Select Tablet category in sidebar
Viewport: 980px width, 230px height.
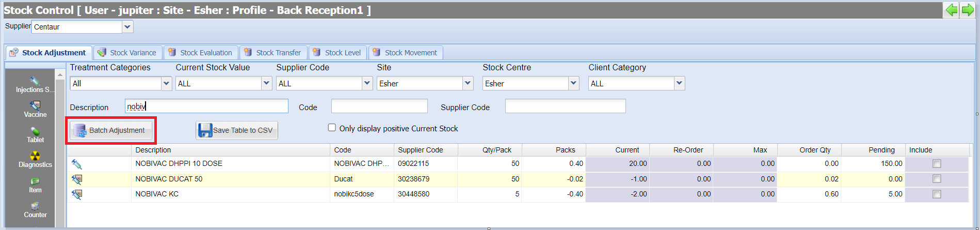click(x=35, y=135)
